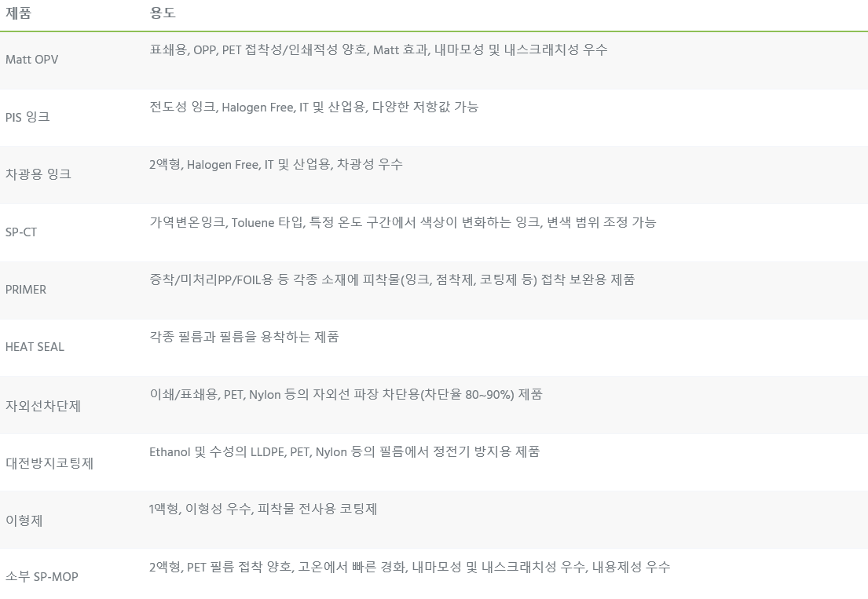Select the HEAT SEAL product name
The width and height of the screenshot is (868, 599).
[35, 347]
